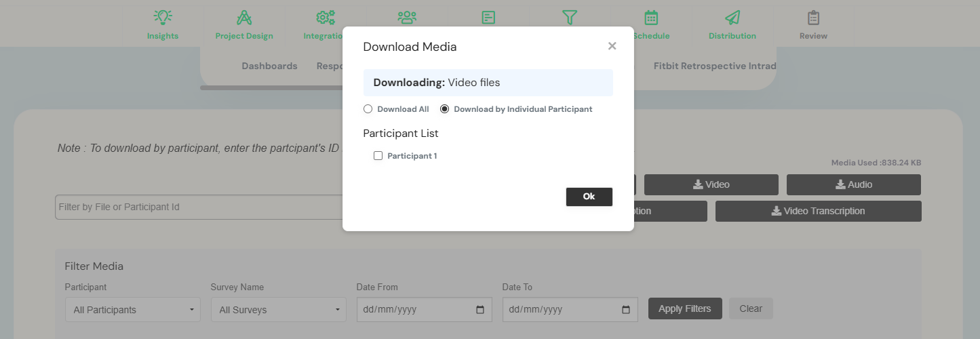Click the Apply Filters button
This screenshot has width=980, height=339.
685,308
